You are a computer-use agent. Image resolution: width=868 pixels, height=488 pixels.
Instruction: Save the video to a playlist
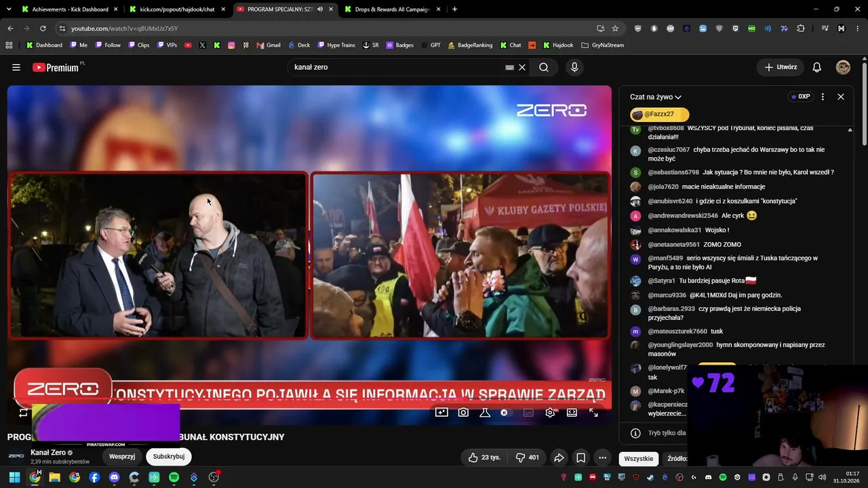580,457
